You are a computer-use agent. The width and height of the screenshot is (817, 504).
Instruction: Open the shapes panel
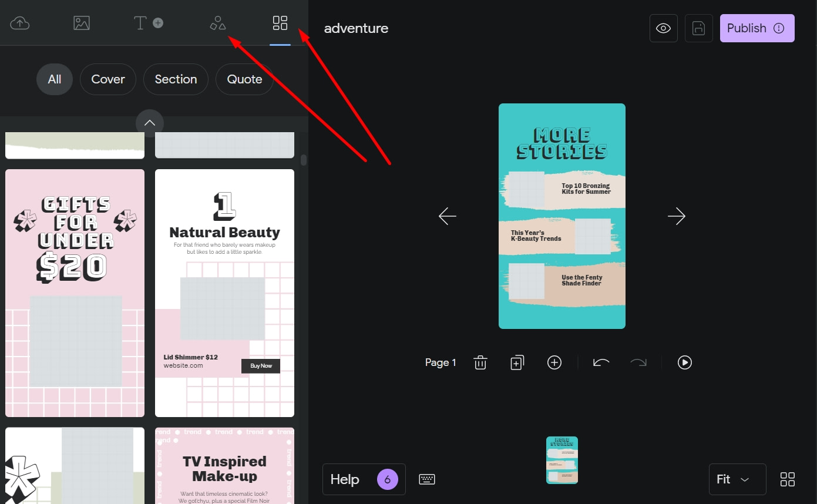tap(218, 22)
